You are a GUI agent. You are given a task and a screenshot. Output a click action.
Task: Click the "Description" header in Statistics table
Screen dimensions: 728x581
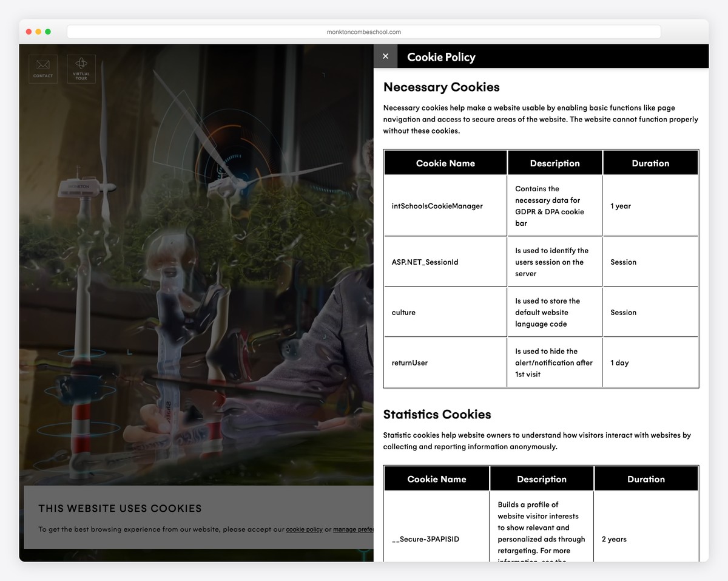point(541,478)
